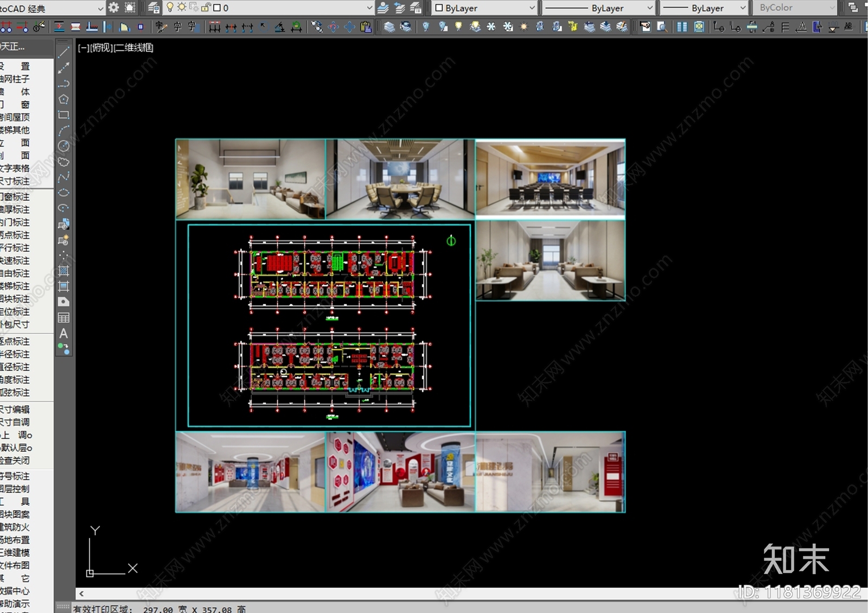Open the 尺寸标注 menu item
Viewport: 868px width, 613px height.
click(15, 181)
